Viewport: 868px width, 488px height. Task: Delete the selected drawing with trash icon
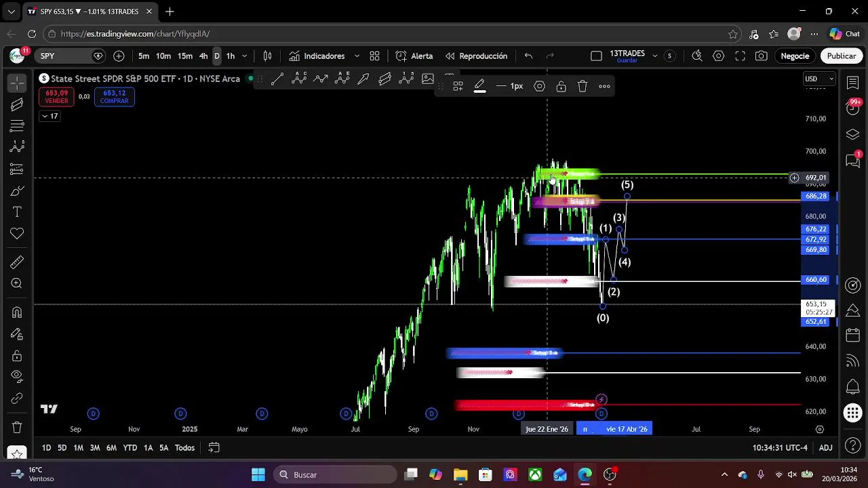(x=583, y=86)
